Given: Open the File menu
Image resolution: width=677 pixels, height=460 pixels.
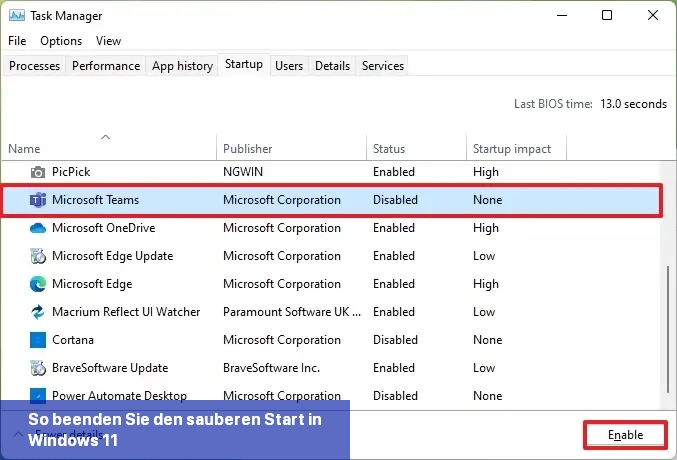Looking at the screenshot, I should coord(17,41).
